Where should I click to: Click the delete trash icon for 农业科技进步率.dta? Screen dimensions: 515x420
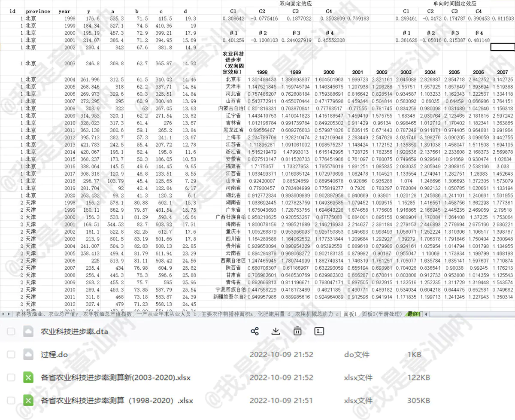coord(297,331)
